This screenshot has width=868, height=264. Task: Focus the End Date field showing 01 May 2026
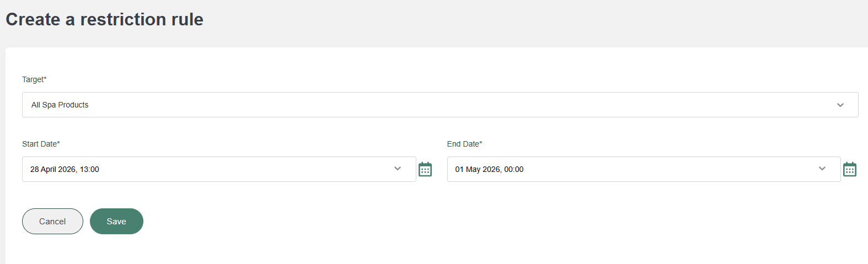pyautogui.click(x=479, y=169)
